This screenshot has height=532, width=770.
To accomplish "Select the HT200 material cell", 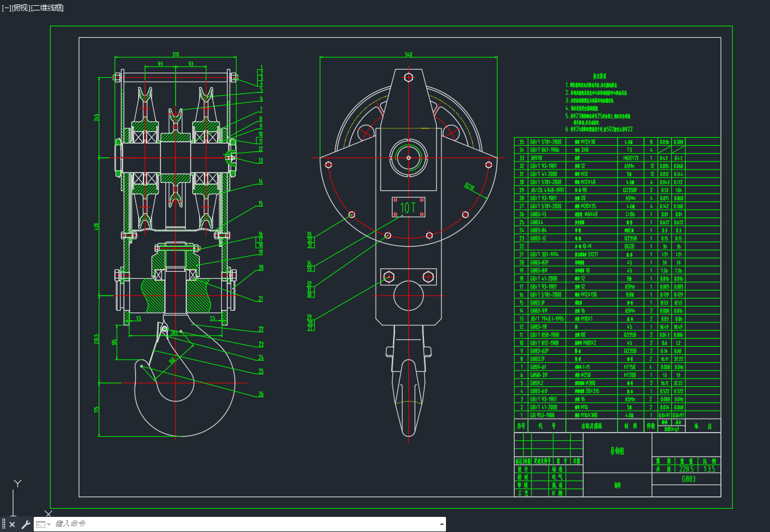I will [629, 375].
